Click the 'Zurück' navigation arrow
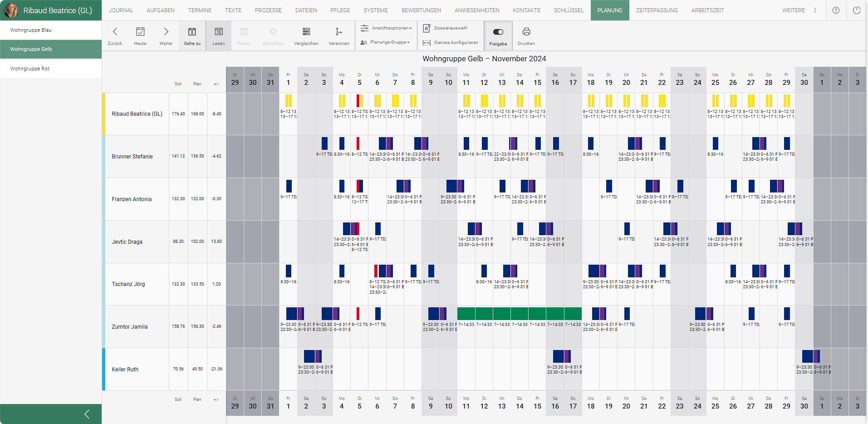 pyautogui.click(x=115, y=32)
